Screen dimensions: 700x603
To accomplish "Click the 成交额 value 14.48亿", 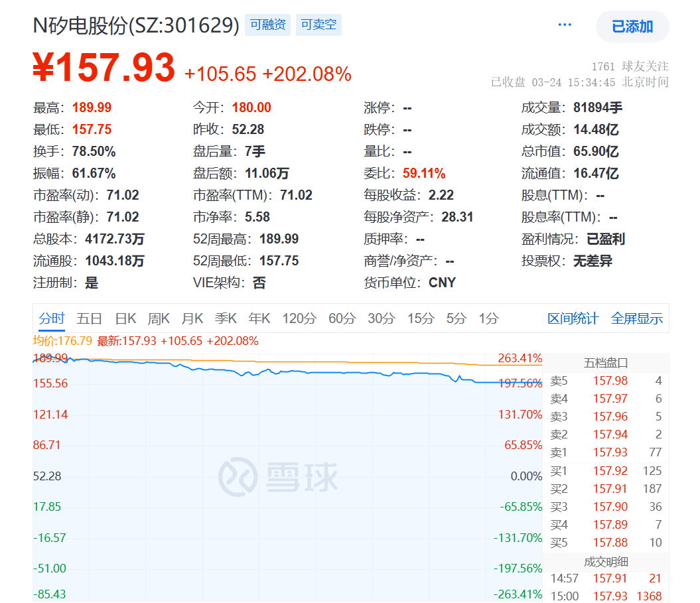I will click(596, 129).
